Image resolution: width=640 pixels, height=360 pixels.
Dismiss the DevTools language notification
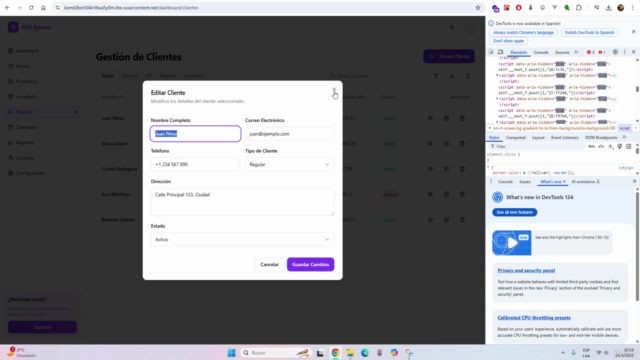pos(633,32)
